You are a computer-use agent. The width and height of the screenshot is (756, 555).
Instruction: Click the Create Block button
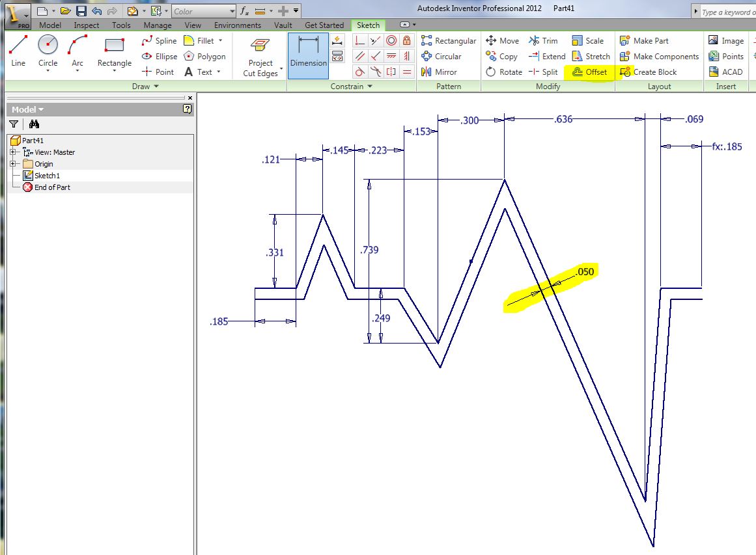[649, 72]
